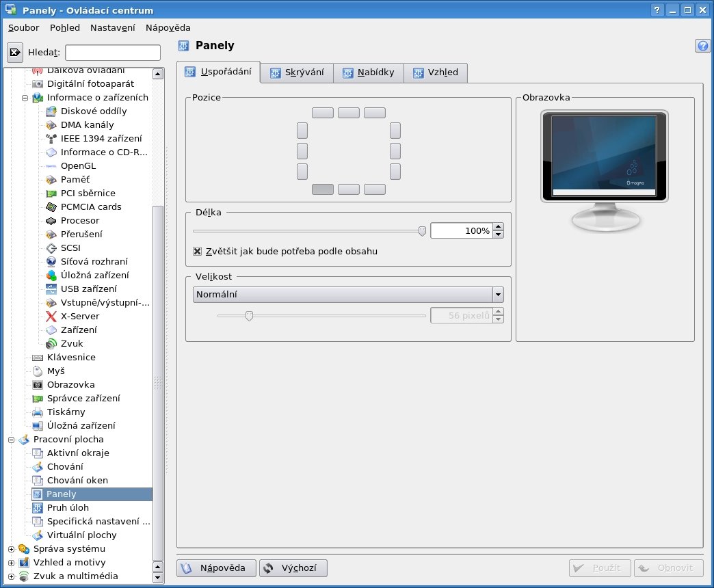Click the monitor preview in Obrazovka
Viewport: 714px width, 588px height.
[605, 171]
